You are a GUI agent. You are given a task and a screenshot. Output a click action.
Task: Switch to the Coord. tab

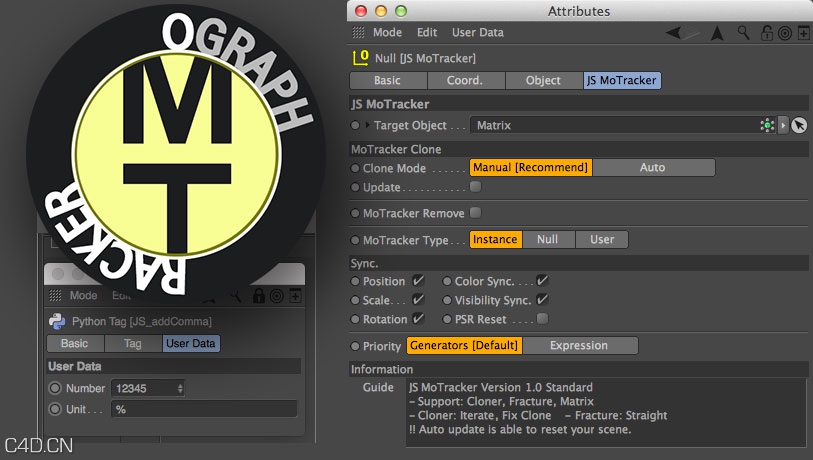click(x=466, y=81)
